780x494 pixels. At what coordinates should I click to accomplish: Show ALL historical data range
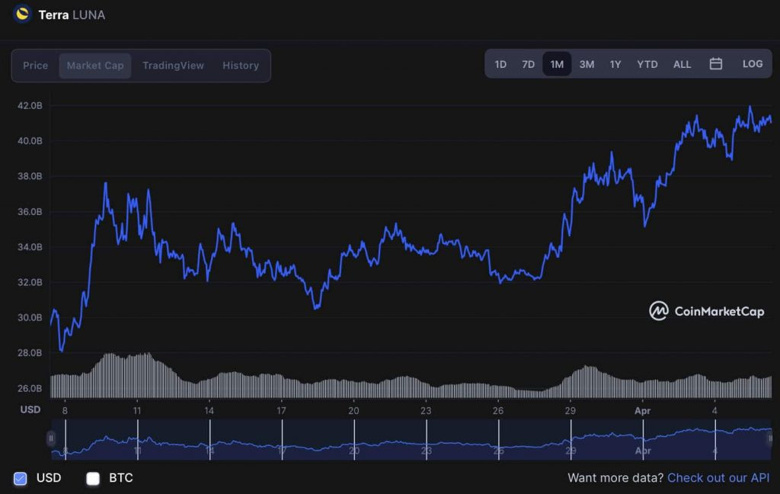click(x=681, y=64)
